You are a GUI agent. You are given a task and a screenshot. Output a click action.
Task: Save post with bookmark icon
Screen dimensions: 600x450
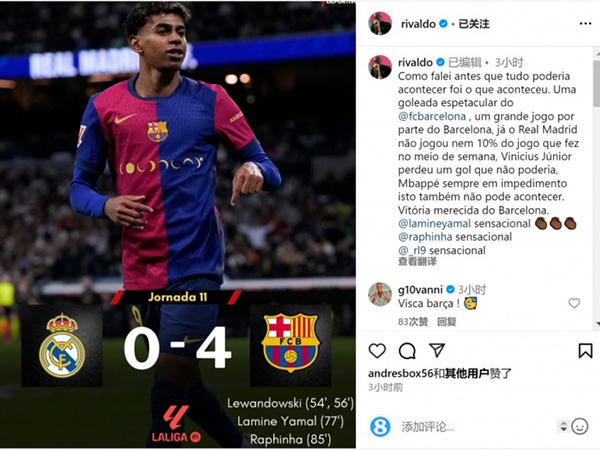tap(585, 351)
